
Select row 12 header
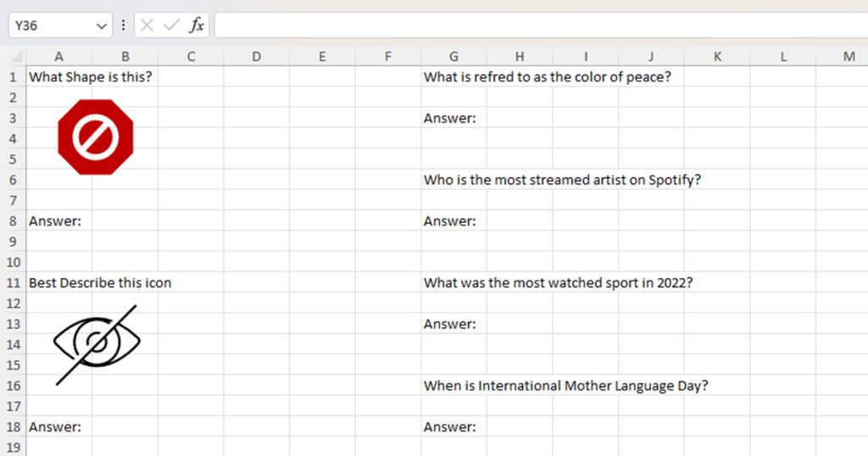13,303
